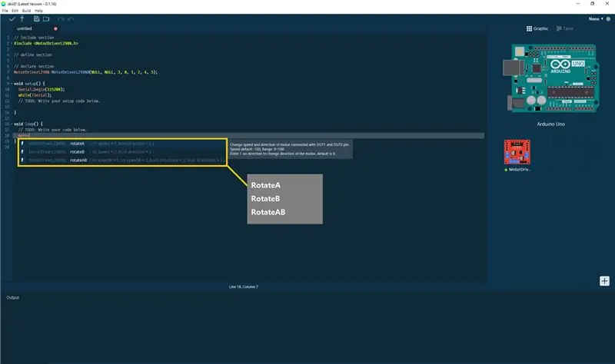Click the Arduino Uno label
The image size is (615, 364).
551,124
